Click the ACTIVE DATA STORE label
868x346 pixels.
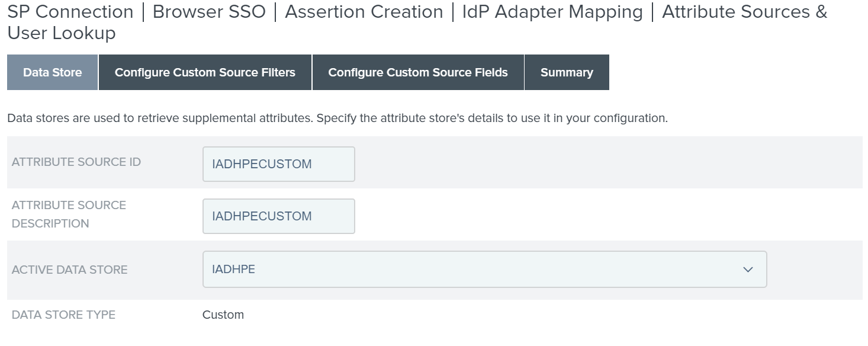point(70,270)
